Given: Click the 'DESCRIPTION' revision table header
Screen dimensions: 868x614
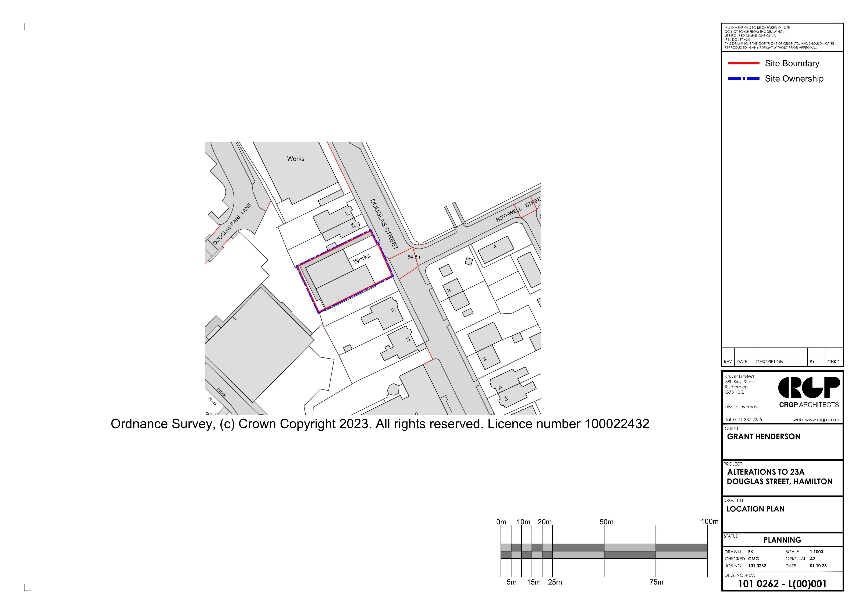Looking at the screenshot, I should pyautogui.click(x=769, y=362).
